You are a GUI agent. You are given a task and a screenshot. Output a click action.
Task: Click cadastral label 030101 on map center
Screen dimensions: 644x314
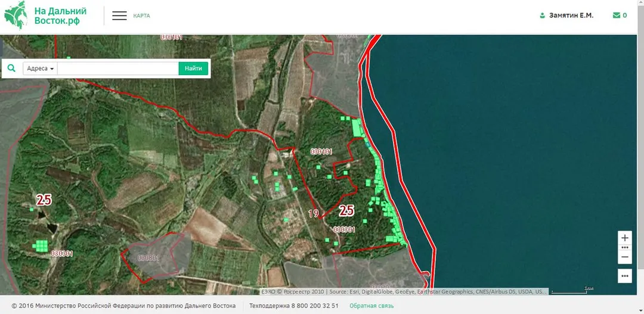pyautogui.click(x=321, y=152)
